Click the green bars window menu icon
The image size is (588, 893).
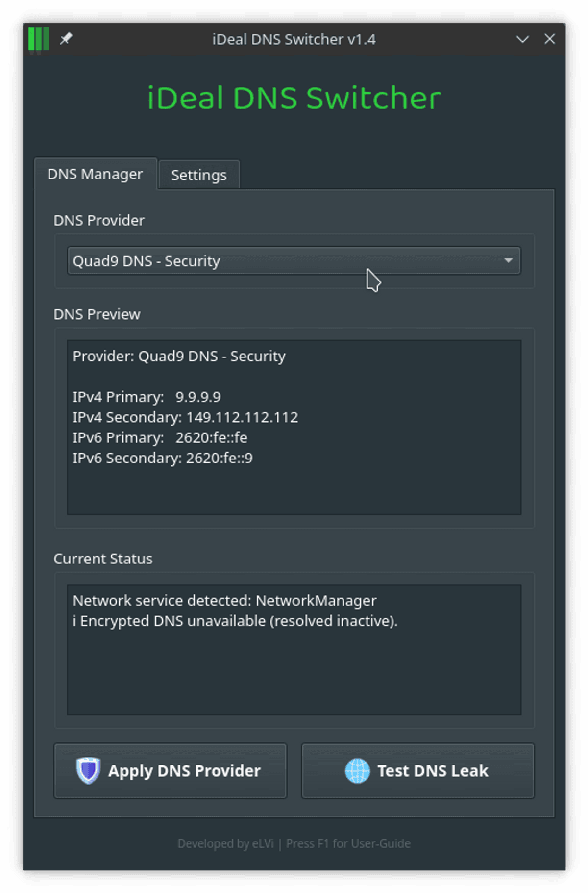38,39
